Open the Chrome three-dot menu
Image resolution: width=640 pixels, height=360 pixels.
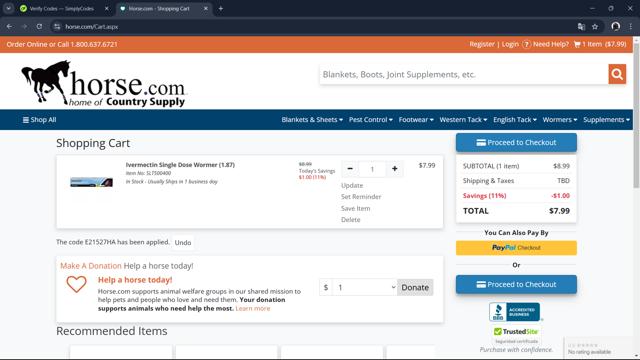(631, 27)
